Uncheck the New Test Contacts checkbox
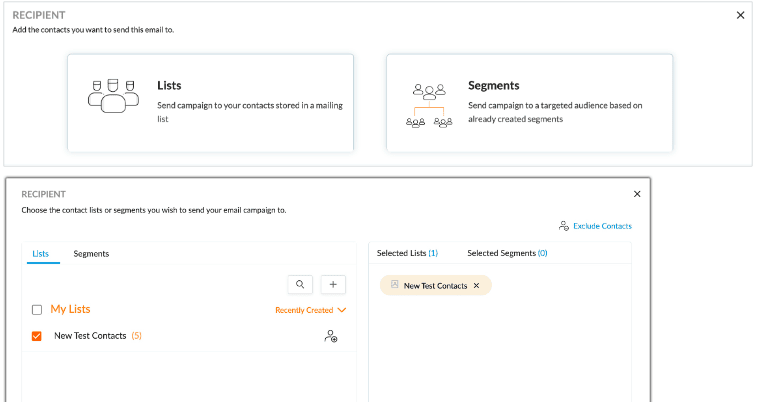761x402 pixels. pos(37,336)
